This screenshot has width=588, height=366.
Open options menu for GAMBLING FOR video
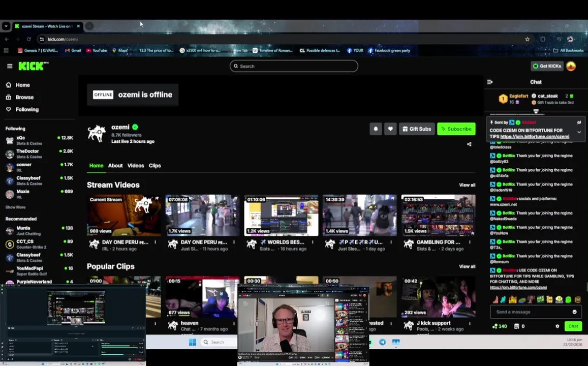(470, 242)
